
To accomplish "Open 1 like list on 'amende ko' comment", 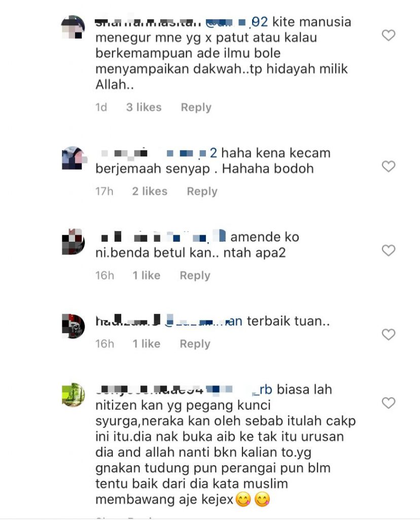I will coord(147,275).
